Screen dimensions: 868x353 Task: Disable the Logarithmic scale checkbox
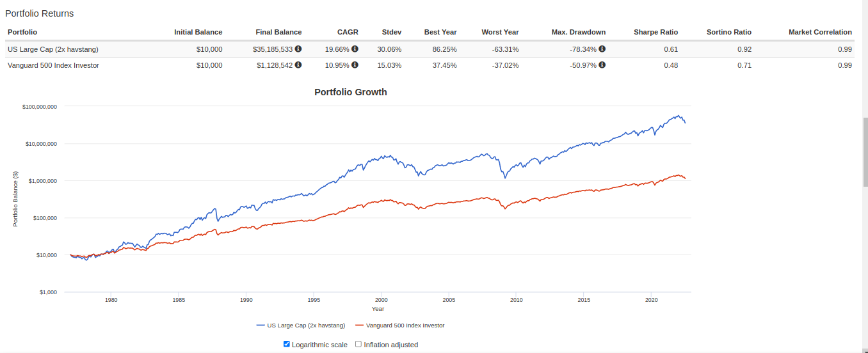coord(287,344)
